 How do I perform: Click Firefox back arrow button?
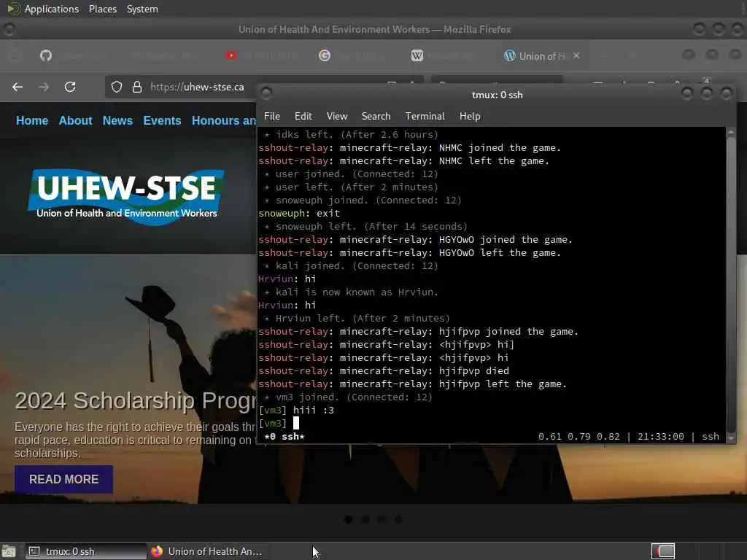pyautogui.click(x=18, y=87)
